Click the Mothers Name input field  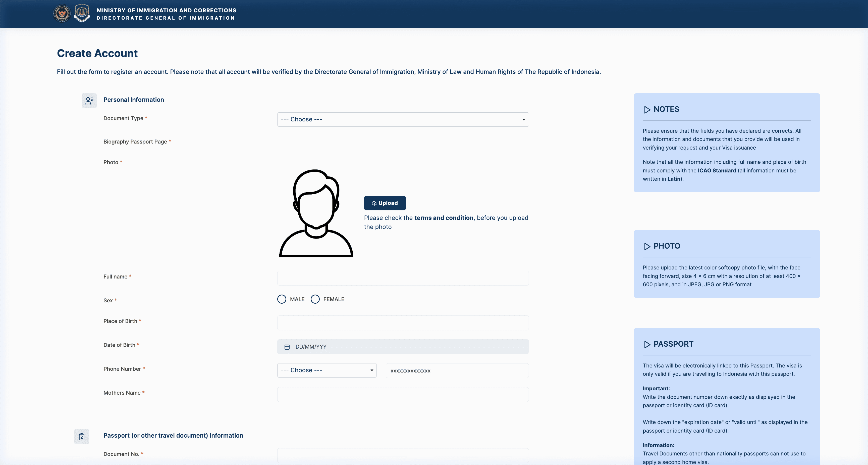(403, 395)
